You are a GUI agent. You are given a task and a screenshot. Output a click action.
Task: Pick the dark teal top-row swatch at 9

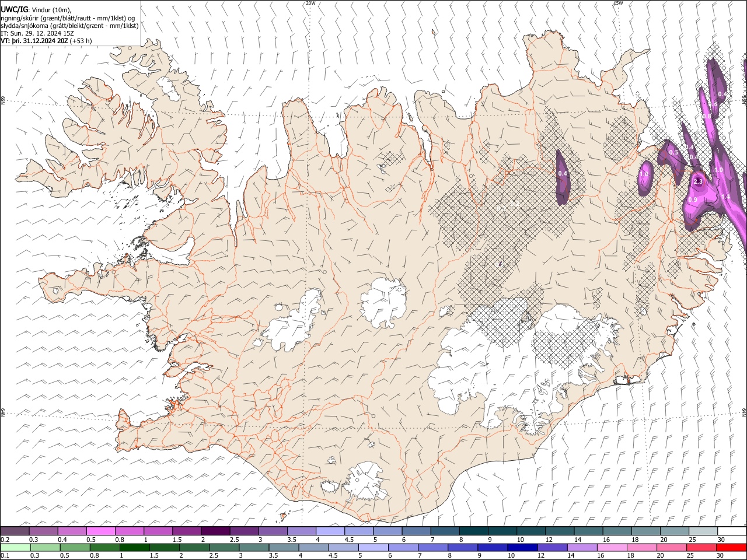pyautogui.click(x=474, y=531)
